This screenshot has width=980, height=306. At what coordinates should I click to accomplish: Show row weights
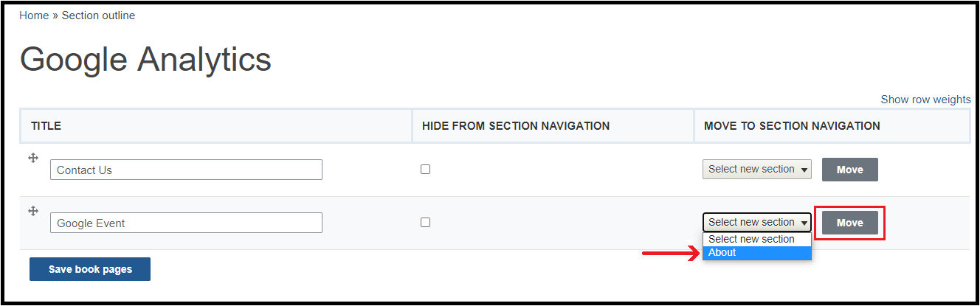pyautogui.click(x=925, y=100)
